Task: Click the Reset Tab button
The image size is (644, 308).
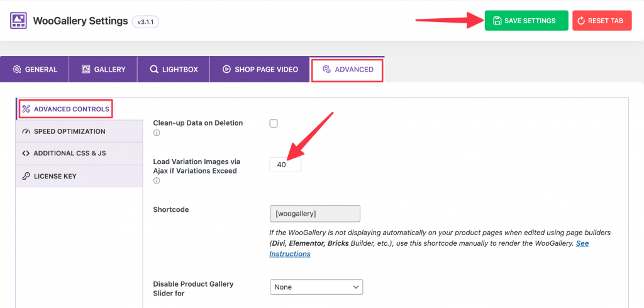Action: (x=602, y=21)
